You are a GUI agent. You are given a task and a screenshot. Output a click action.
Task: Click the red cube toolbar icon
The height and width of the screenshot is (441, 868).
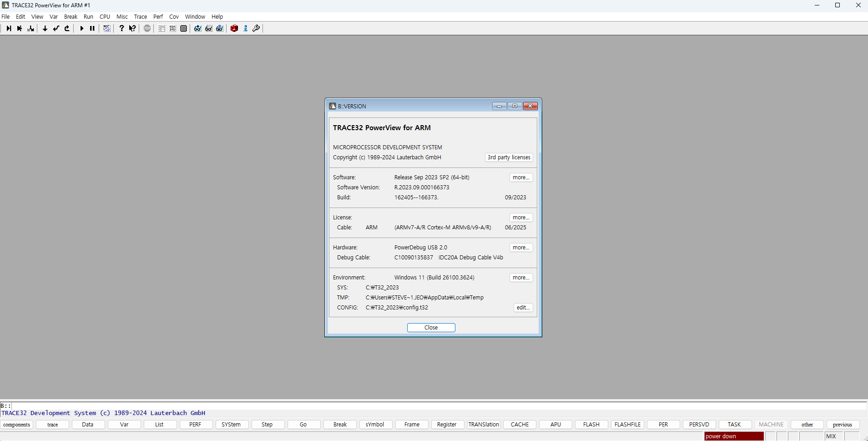click(x=234, y=28)
